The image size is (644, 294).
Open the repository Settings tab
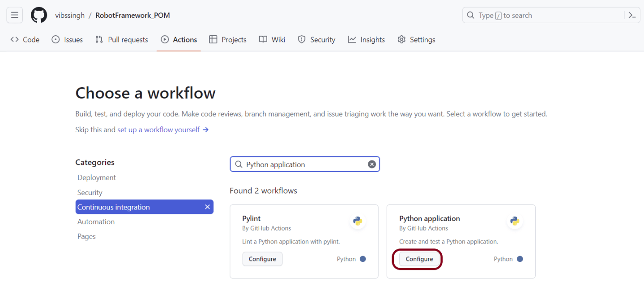[x=417, y=40]
